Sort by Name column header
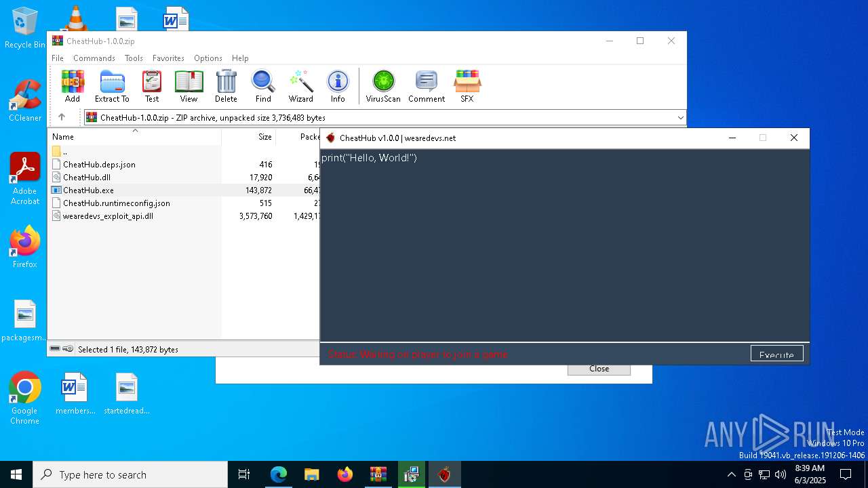Image resolution: width=868 pixels, height=488 pixels. (x=134, y=136)
